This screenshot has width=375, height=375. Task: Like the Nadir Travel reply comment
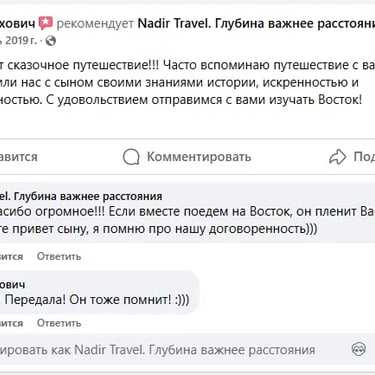pyautogui.click(x=11, y=256)
